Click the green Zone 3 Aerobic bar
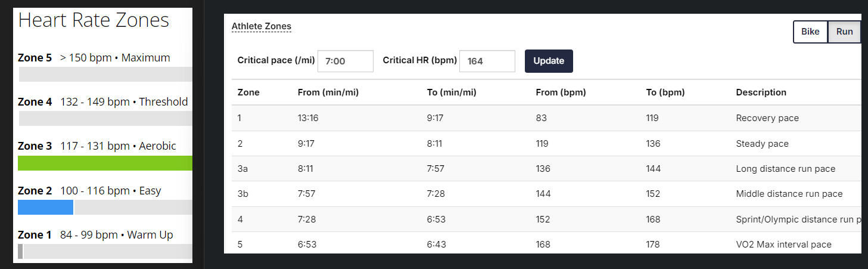 pos(105,163)
